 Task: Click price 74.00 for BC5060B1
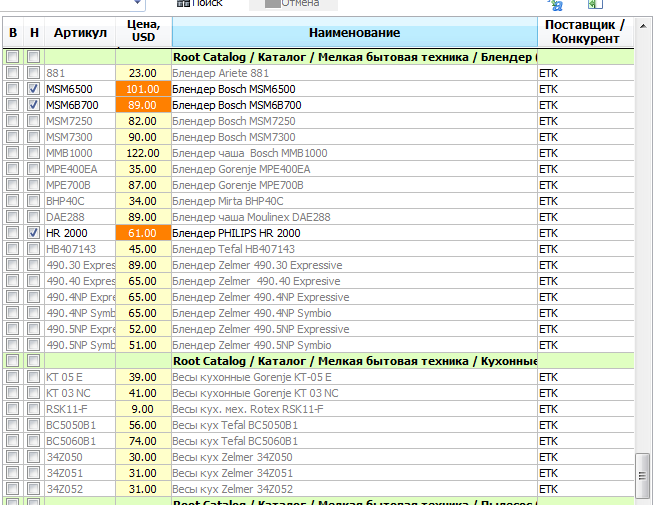tap(144, 441)
